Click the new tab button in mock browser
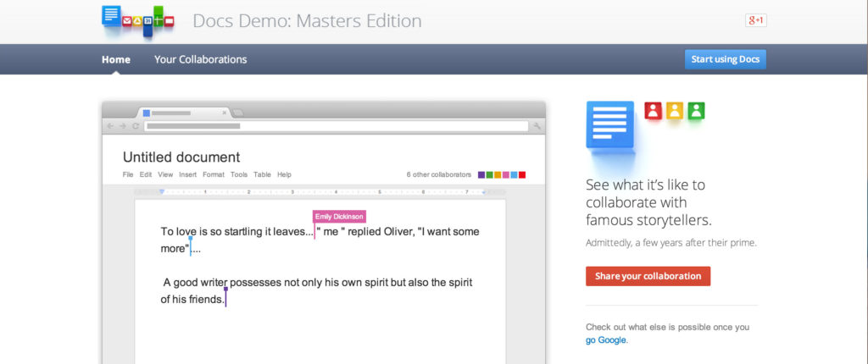868x364 pixels. (237, 113)
